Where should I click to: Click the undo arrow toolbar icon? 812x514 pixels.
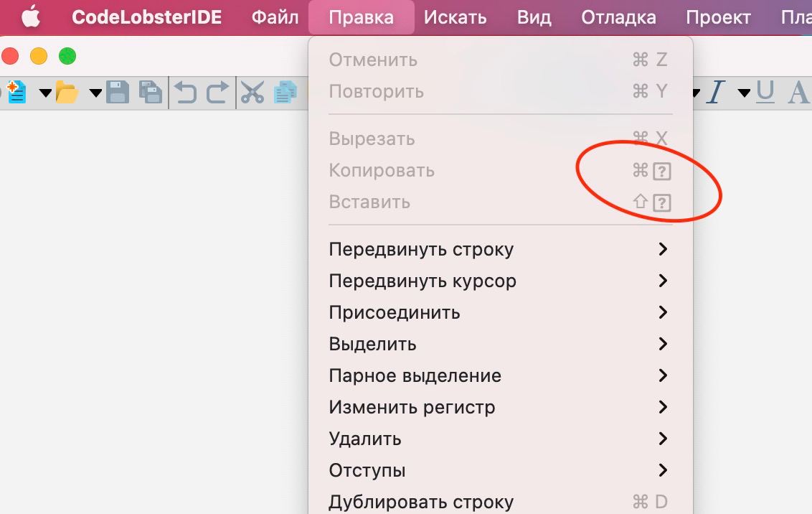[185, 93]
